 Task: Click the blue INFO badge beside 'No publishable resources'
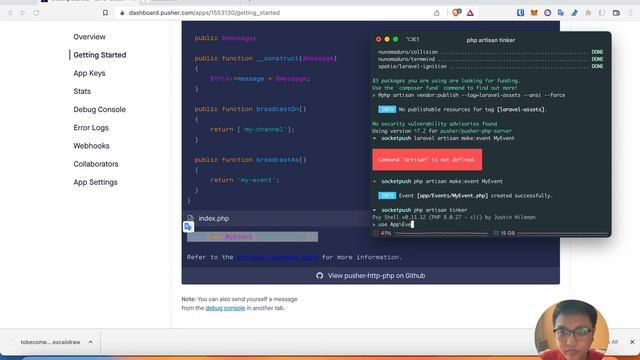click(x=387, y=109)
